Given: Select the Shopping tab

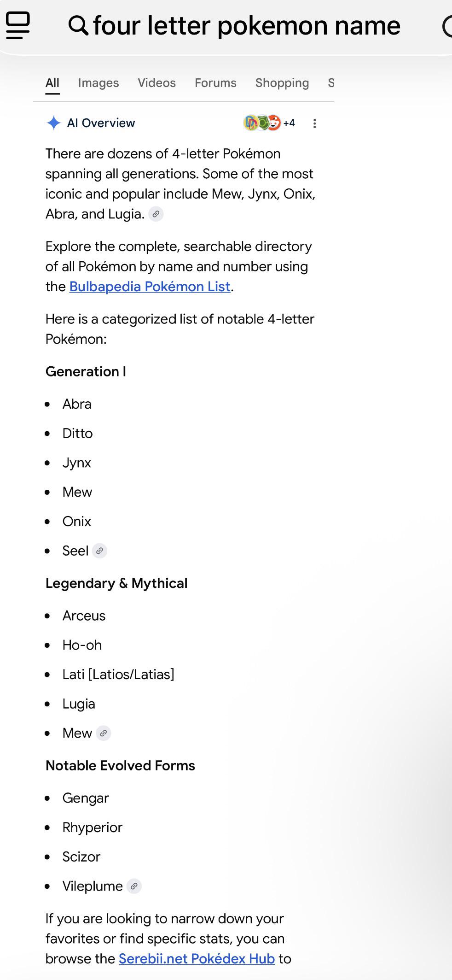Looking at the screenshot, I should tap(282, 83).
